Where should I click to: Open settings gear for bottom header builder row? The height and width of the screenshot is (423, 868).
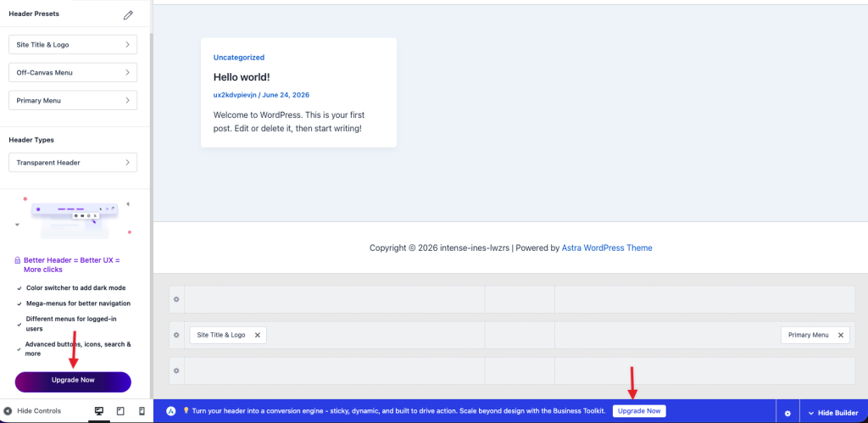tap(176, 370)
